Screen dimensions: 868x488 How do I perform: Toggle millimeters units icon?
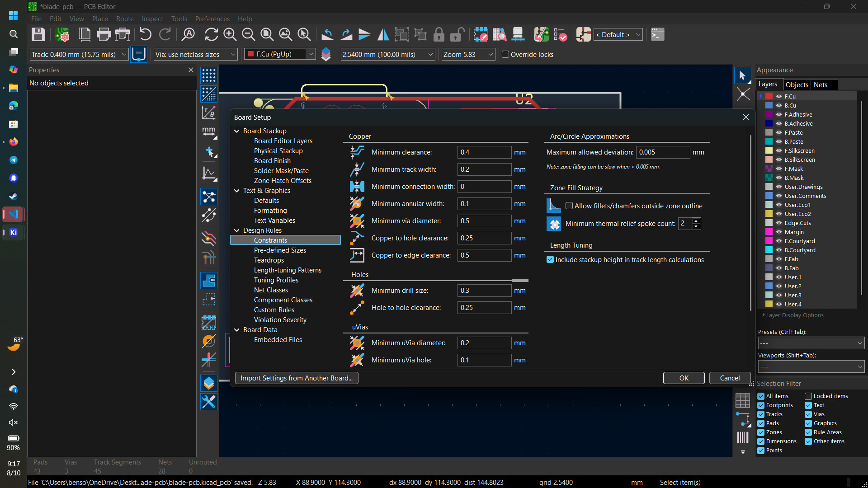209,132
